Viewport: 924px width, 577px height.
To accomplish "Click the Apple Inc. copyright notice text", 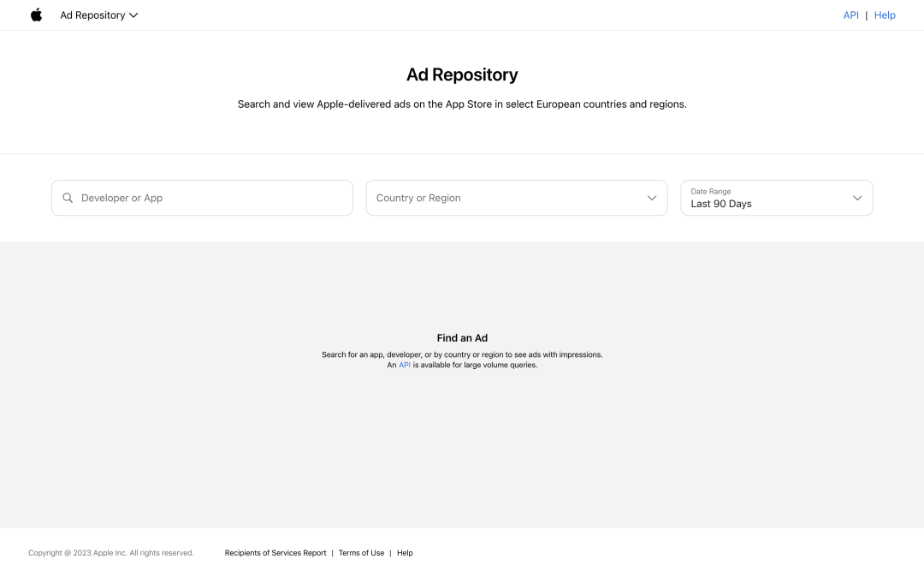I will click(111, 553).
